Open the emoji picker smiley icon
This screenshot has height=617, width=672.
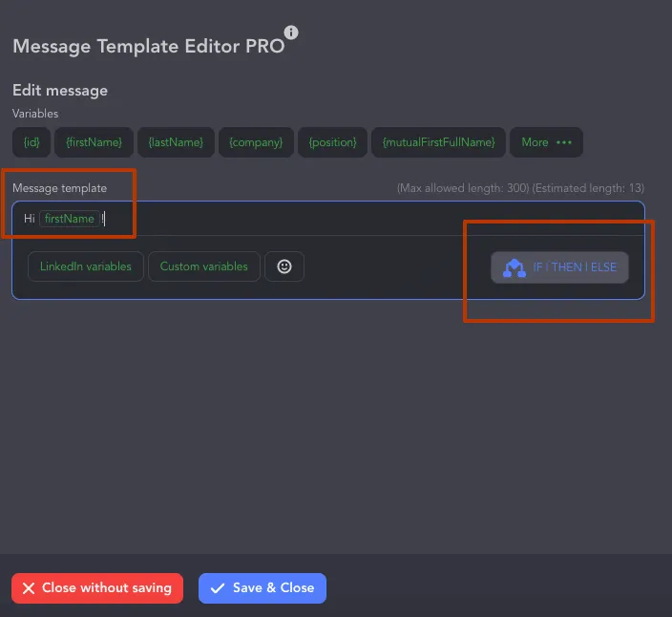(x=284, y=266)
